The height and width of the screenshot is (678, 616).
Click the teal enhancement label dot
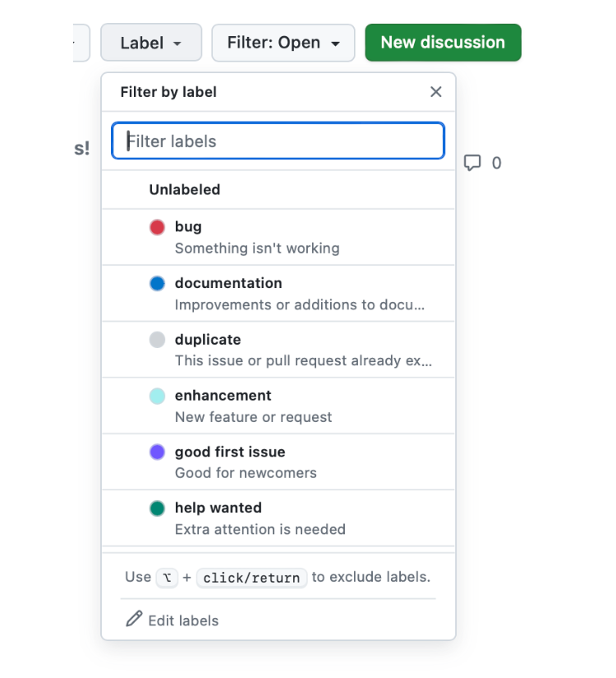(157, 396)
